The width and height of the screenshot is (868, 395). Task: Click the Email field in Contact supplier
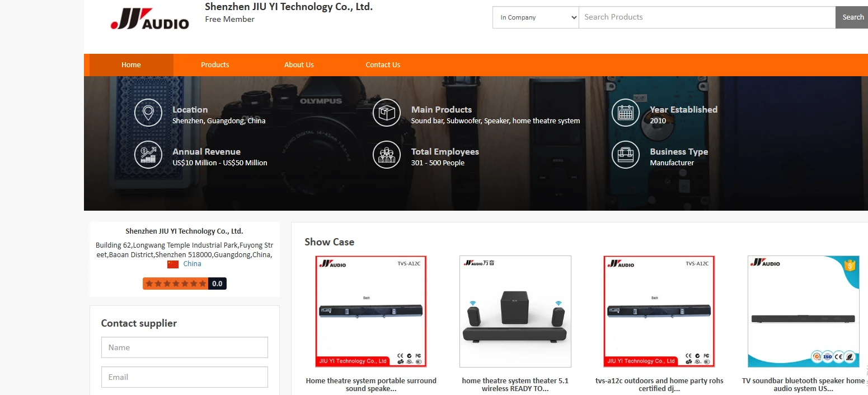[x=185, y=377]
